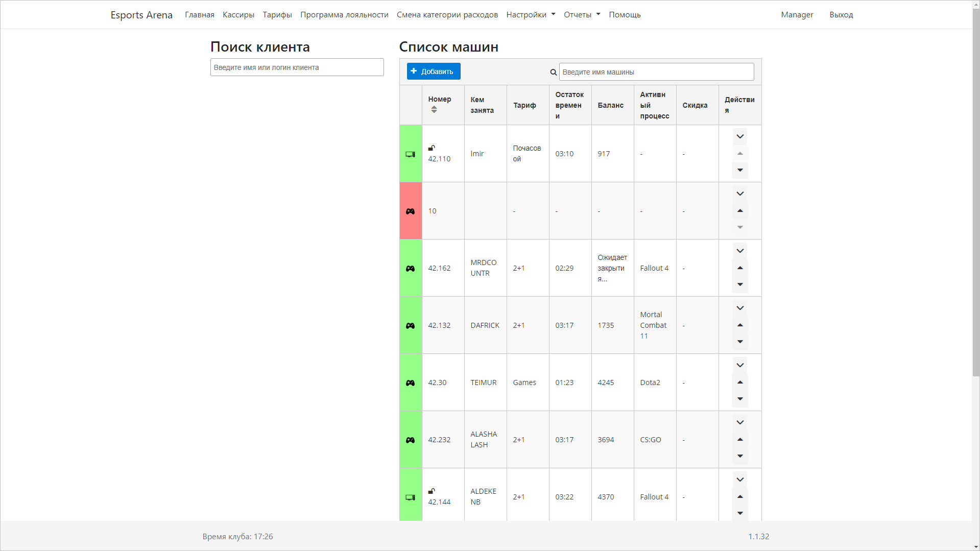Click the Выход logout link

pos(841,15)
